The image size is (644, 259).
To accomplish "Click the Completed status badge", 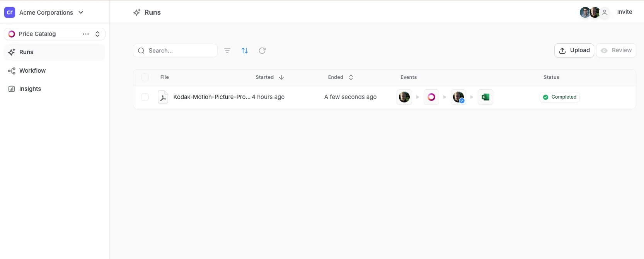I will [x=560, y=97].
